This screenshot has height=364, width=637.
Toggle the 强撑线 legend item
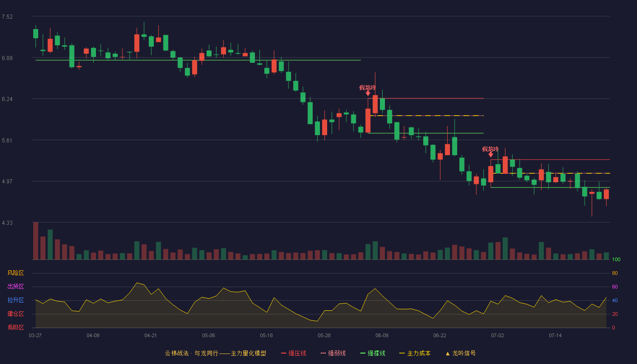click(373, 353)
